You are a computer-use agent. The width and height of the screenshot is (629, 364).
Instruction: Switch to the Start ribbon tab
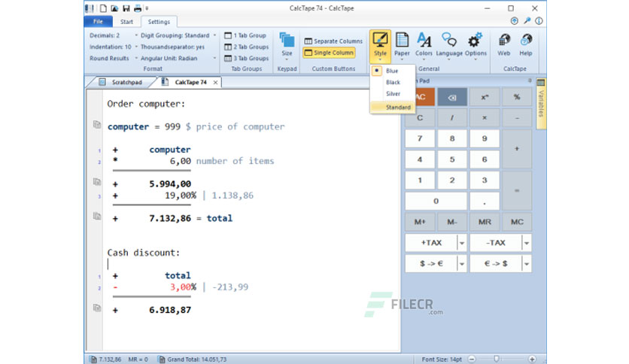126,22
